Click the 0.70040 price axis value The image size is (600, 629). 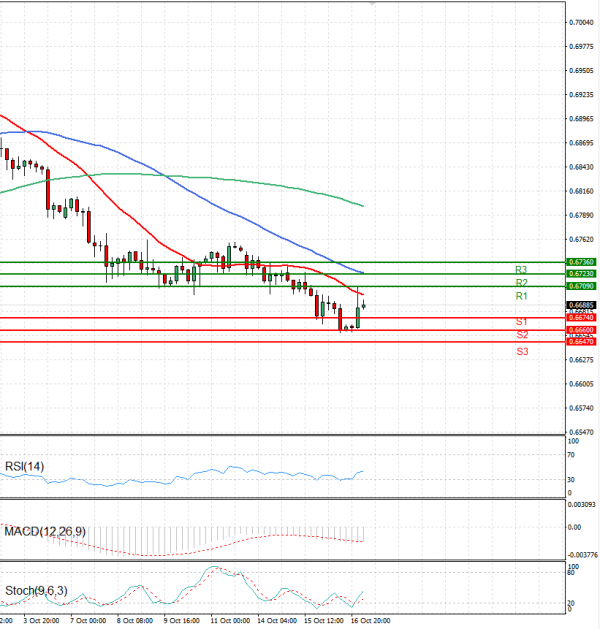click(581, 22)
